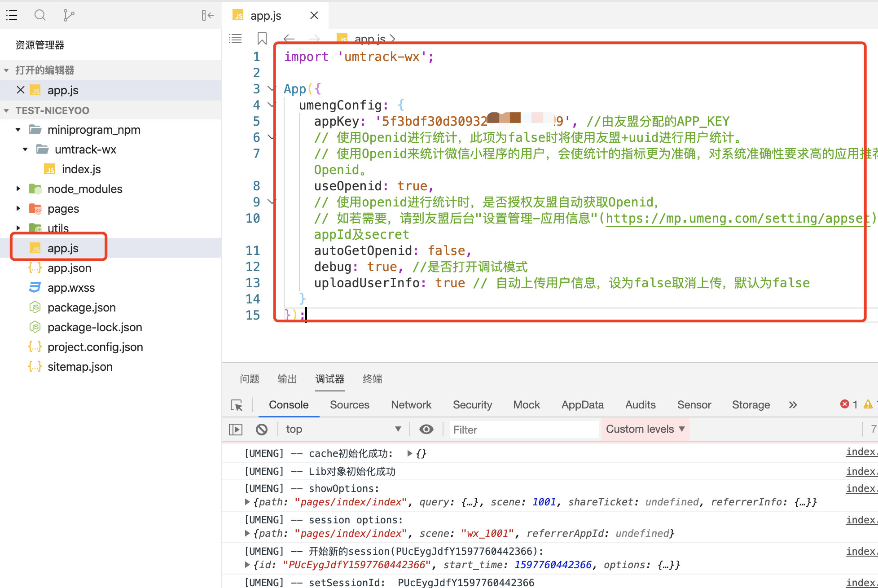Open index source link for Lib对象初始化成功

861,471
